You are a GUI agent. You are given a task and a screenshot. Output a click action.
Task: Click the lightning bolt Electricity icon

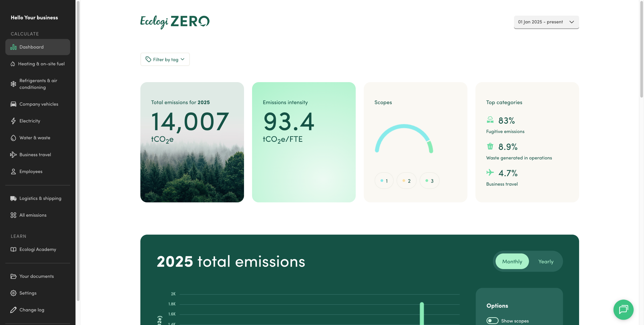(13, 121)
